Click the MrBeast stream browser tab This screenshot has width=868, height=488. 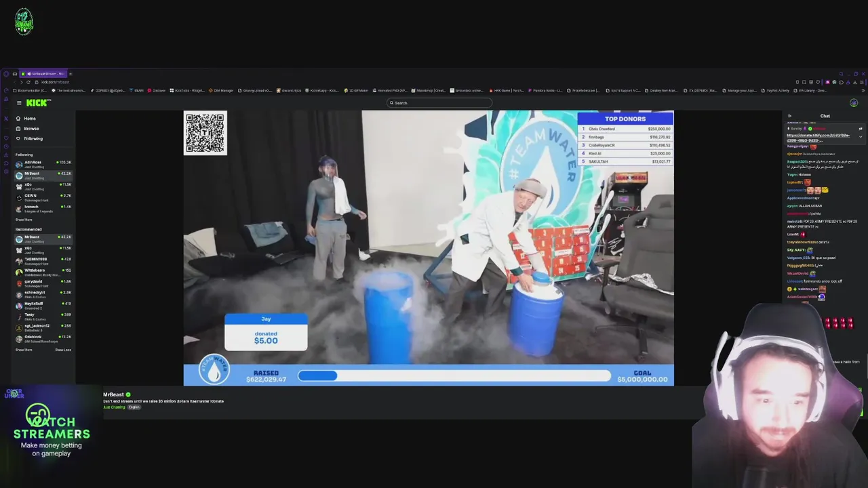(x=45, y=74)
